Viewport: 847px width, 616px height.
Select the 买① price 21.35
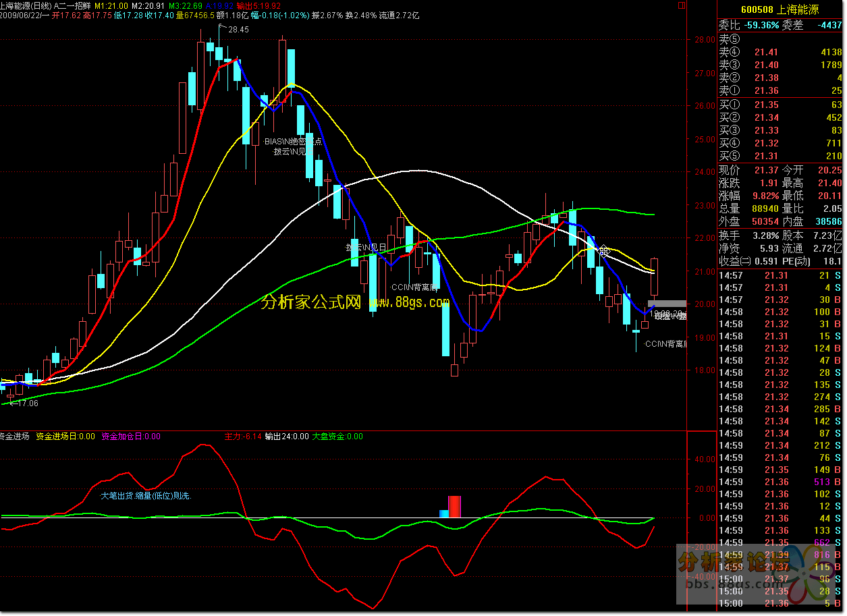pyautogui.click(x=766, y=105)
